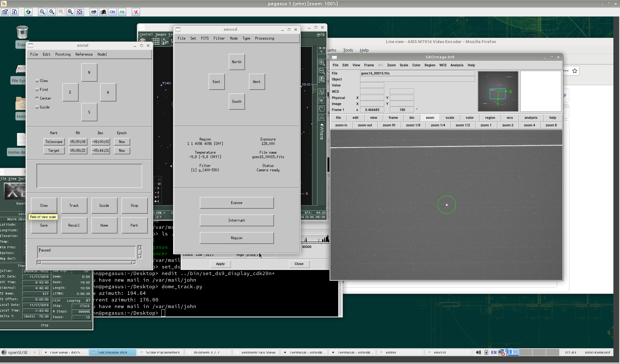Open the Analysis menu in ds9

(457, 65)
